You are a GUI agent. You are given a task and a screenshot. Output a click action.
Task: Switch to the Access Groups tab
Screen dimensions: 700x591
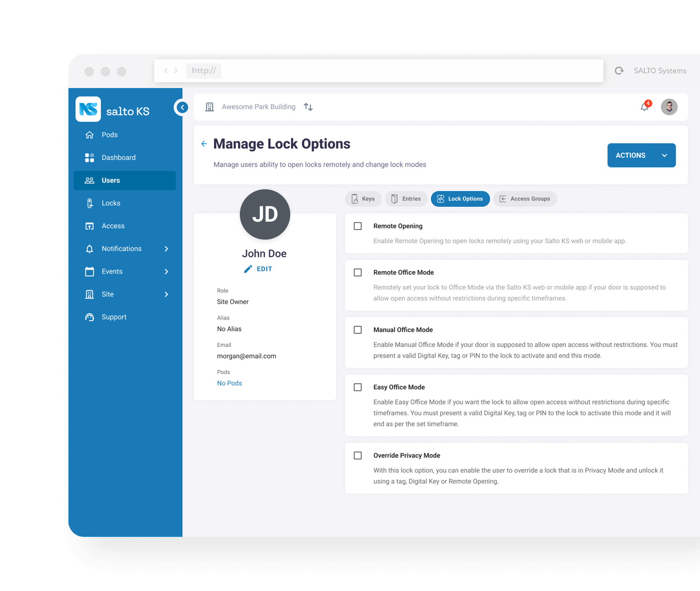tap(525, 199)
